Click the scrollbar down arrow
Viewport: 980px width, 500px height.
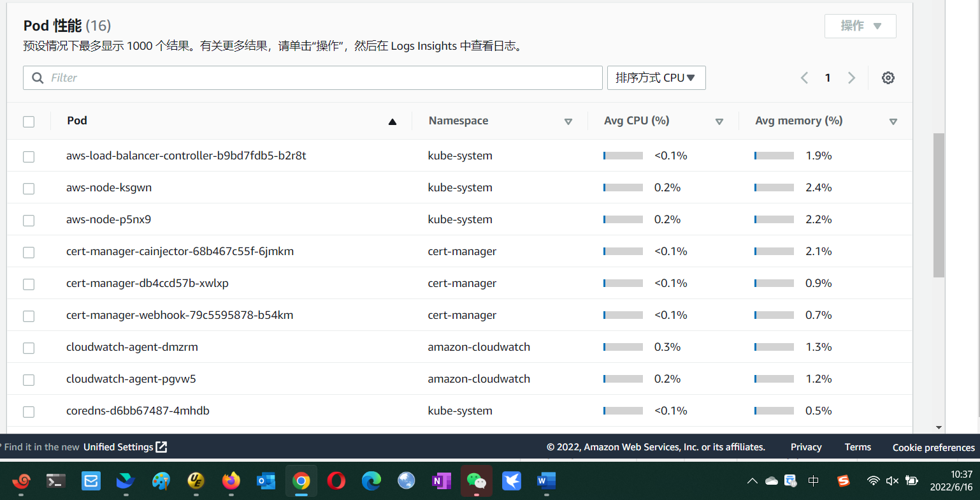click(939, 427)
